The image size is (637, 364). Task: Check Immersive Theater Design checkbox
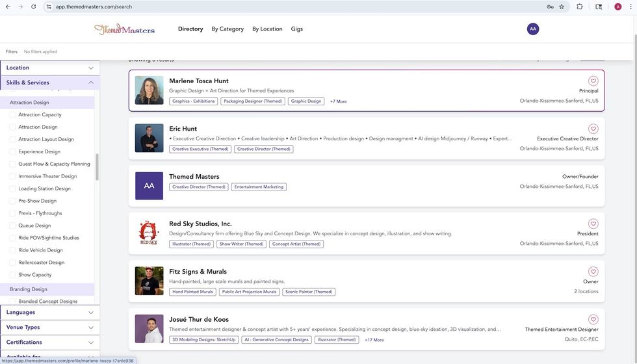tap(12, 176)
